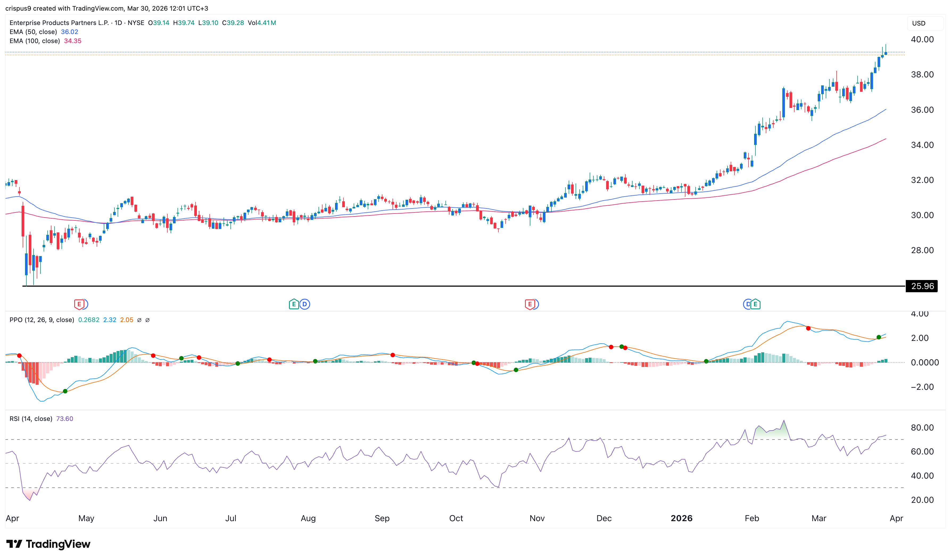Click the green earnings marker near August
The width and height of the screenshot is (951, 560).
(294, 304)
